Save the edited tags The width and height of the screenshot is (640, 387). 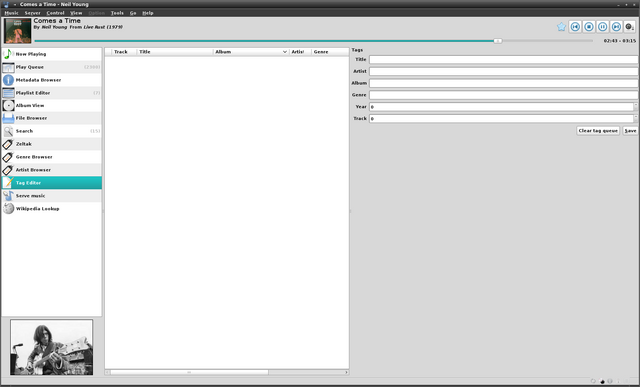coord(630,131)
